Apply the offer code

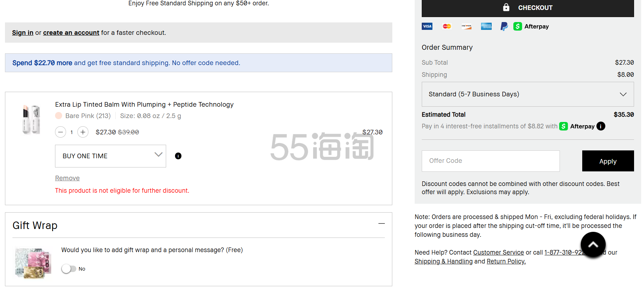coord(608,161)
